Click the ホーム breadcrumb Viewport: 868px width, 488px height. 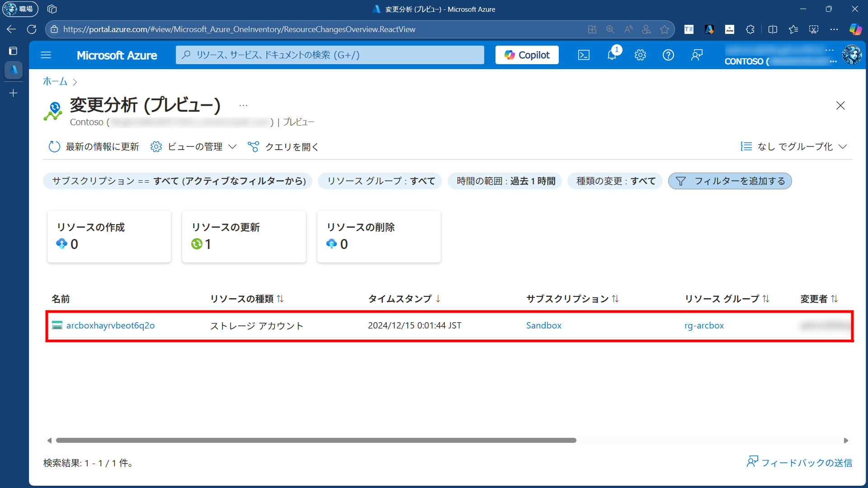[55, 82]
